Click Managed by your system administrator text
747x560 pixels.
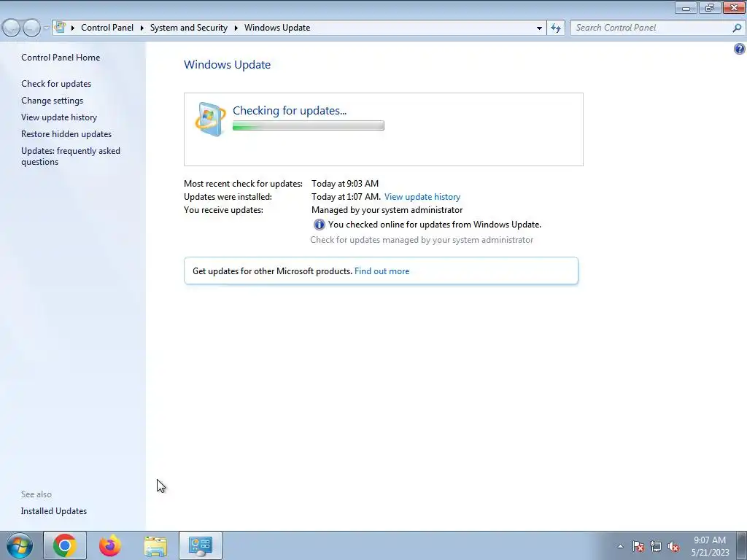pyautogui.click(x=387, y=210)
